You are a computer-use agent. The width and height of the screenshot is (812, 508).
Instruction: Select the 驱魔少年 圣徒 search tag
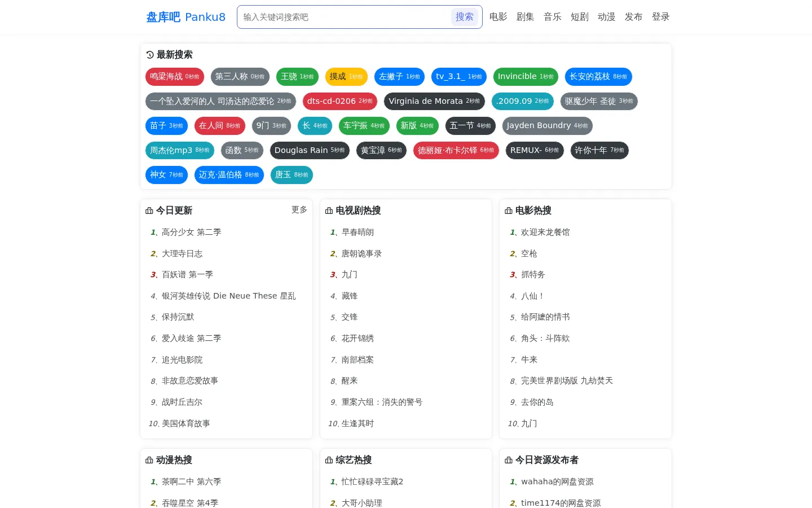599,102
